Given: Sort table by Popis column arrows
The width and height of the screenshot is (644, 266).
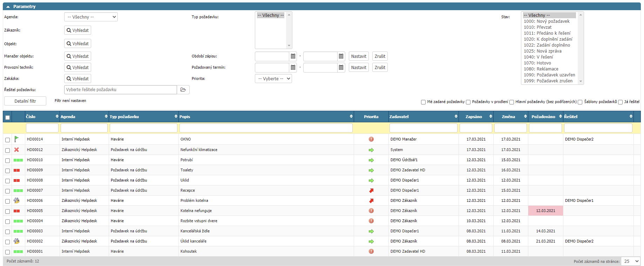Looking at the screenshot, I should point(351,116).
